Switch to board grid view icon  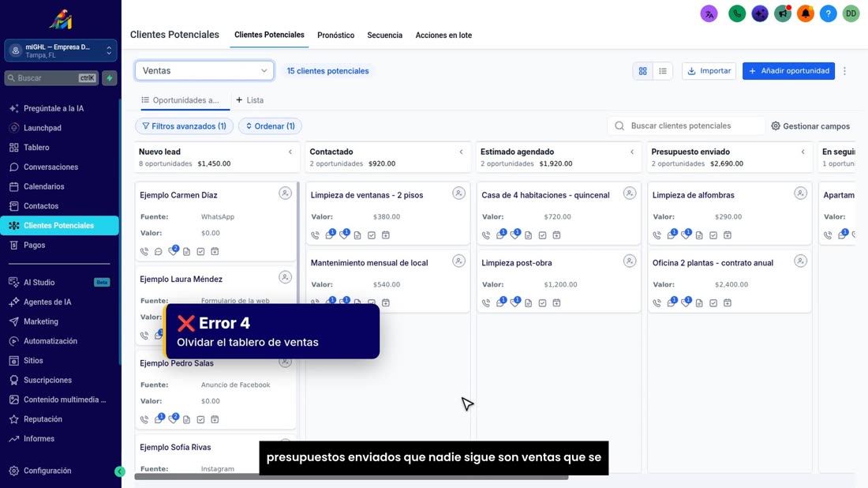click(x=642, y=71)
